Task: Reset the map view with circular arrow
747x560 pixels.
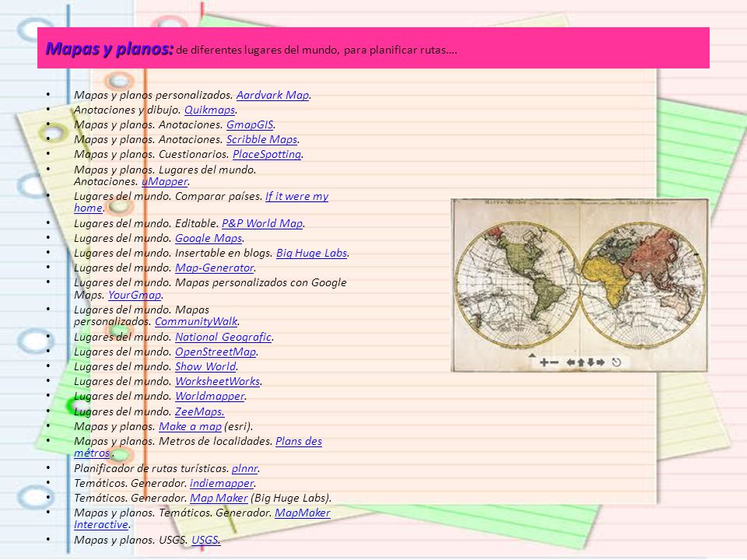Action: [616, 362]
